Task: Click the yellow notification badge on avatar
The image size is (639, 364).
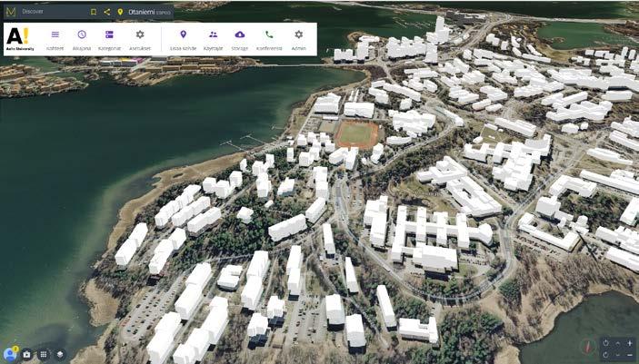Action: pyautogui.click(x=15, y=349)
